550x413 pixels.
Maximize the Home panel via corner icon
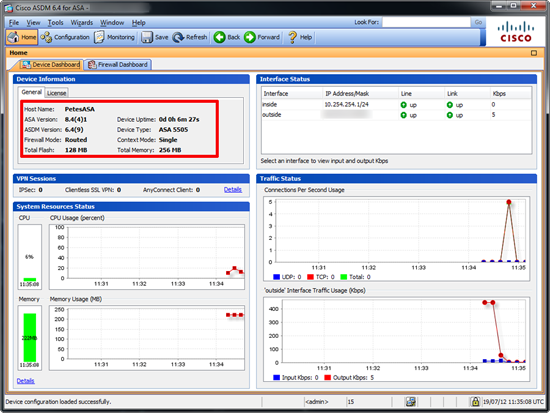534,53
